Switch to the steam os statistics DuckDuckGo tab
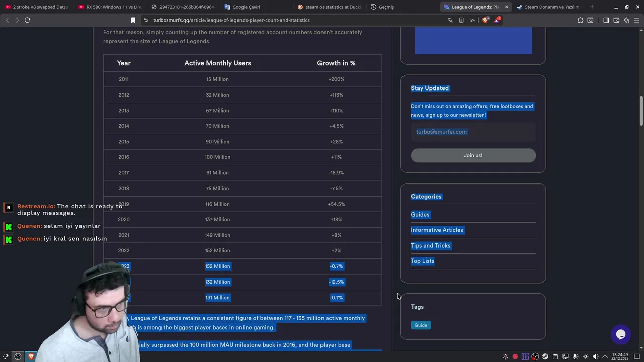 (x=329, y=7)
